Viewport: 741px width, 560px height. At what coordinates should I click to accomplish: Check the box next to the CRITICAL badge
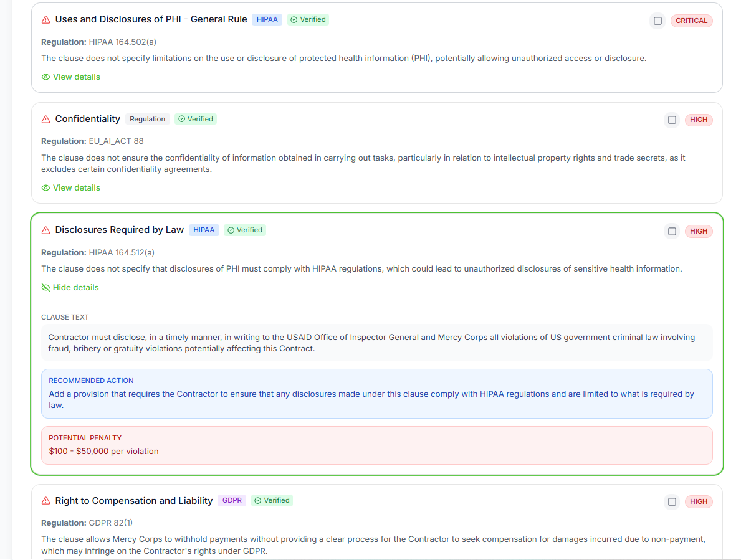coord(657,21)
